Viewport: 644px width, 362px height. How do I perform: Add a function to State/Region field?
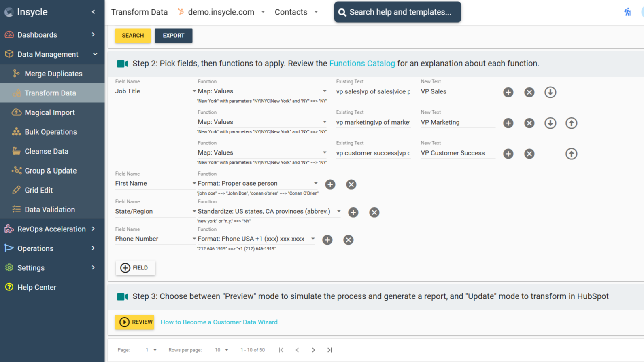[353, 212]
